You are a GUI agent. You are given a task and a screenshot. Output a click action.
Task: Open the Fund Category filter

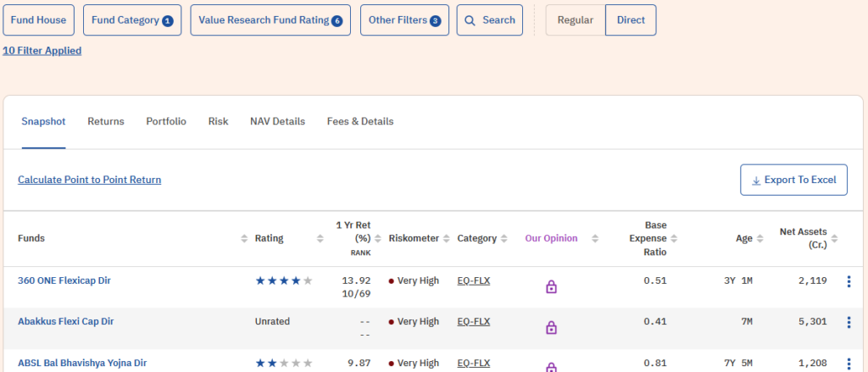pyautogui.click(x=132, y=20)
